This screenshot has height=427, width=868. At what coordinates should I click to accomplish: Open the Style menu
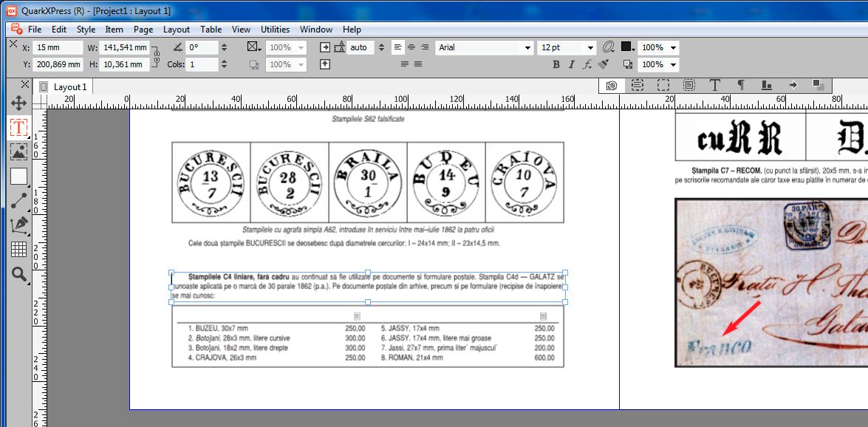[86, 30]
